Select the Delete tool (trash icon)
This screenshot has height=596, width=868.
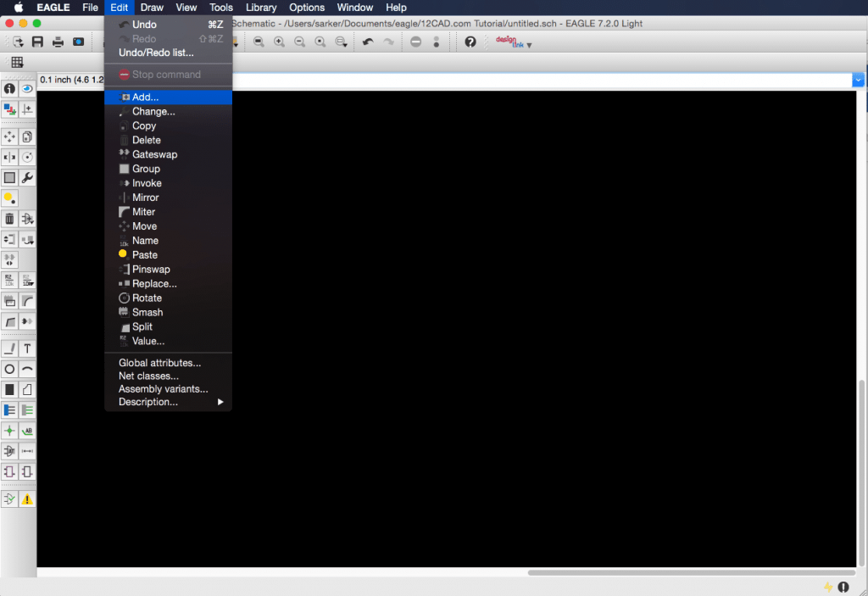[x=8, y=219]
